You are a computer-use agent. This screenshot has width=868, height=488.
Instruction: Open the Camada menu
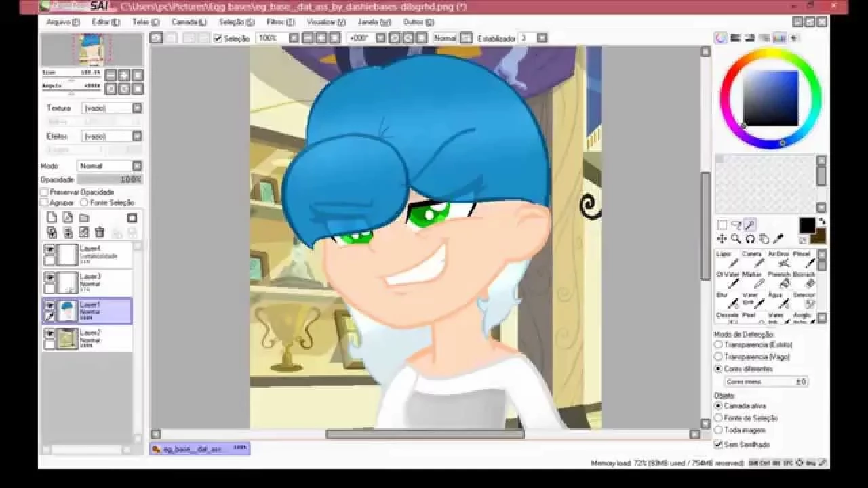(189, 22)
